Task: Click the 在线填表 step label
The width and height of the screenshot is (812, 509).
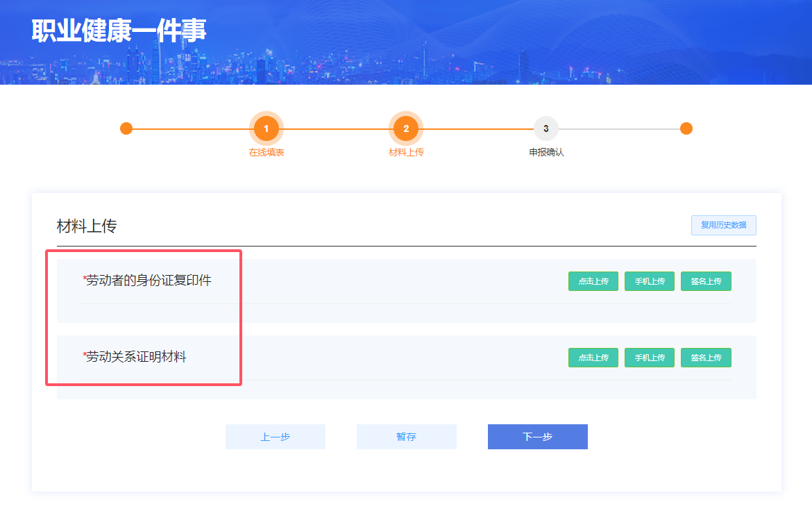Action: tap(267, 152)
